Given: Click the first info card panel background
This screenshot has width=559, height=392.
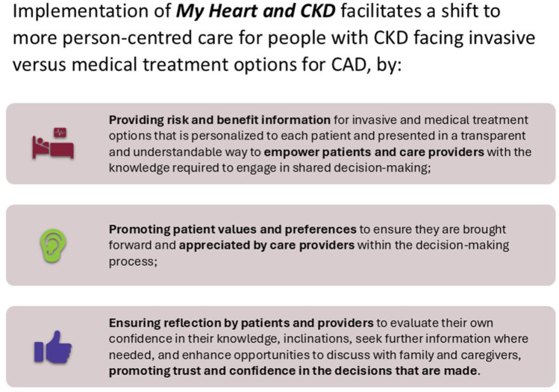Looking at the screenshot, I should pos(281,144).
